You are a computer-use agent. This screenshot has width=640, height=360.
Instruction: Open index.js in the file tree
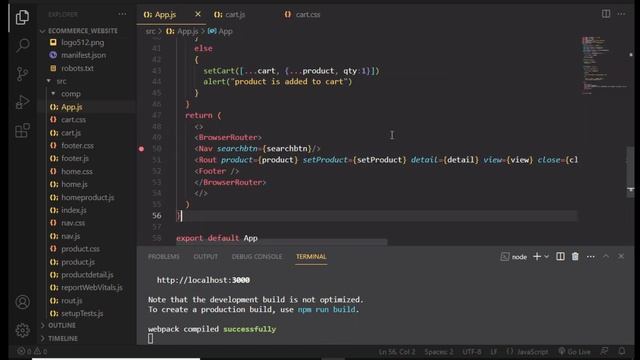point(73,210)
